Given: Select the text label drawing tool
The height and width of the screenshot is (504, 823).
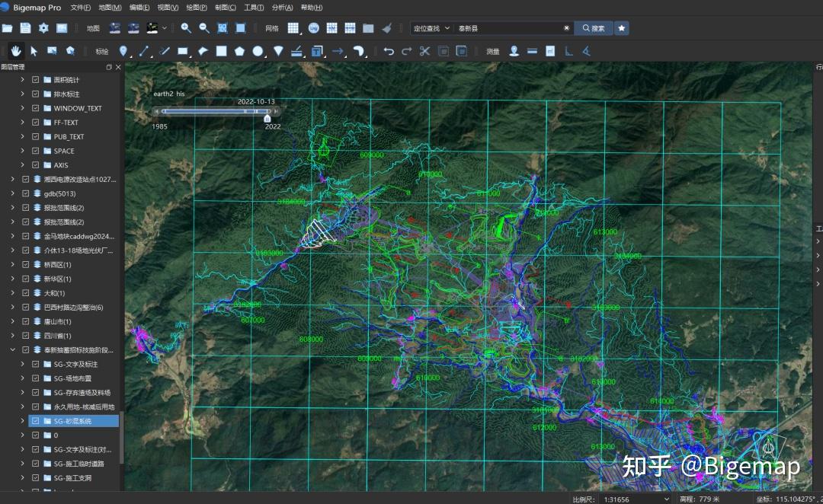Looking at the screenshot, I should point(316,51).
